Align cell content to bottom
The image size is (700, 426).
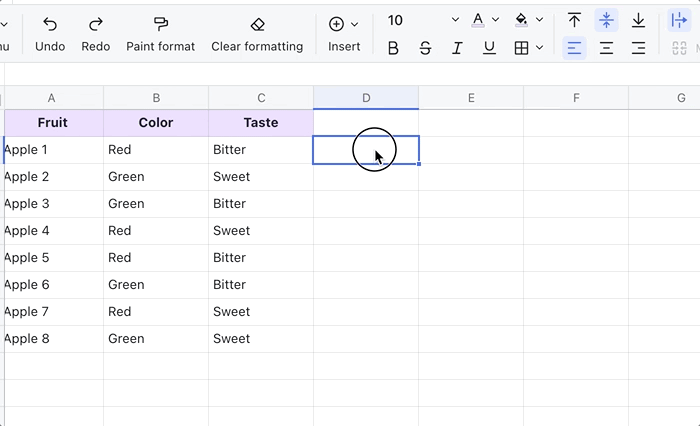(x=638, y=20)
